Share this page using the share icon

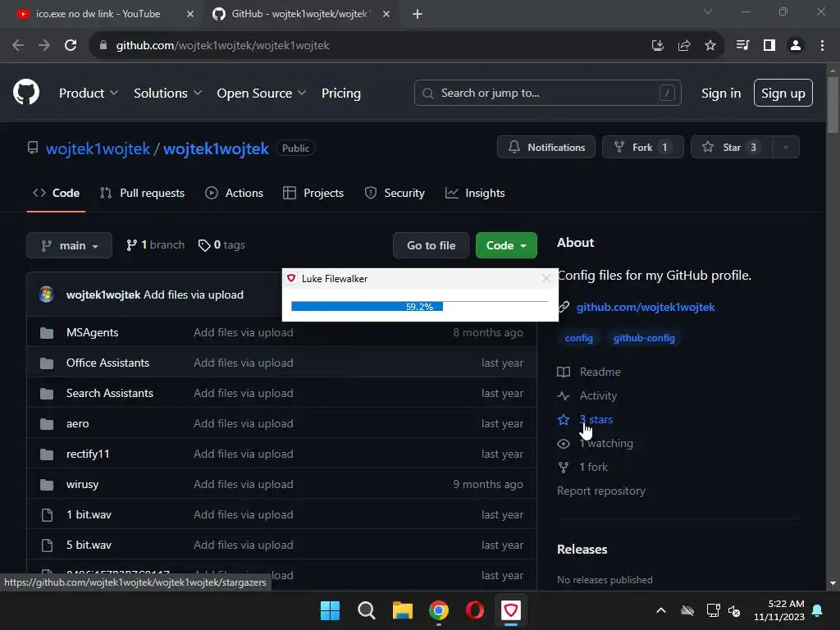tap(684, 46)
